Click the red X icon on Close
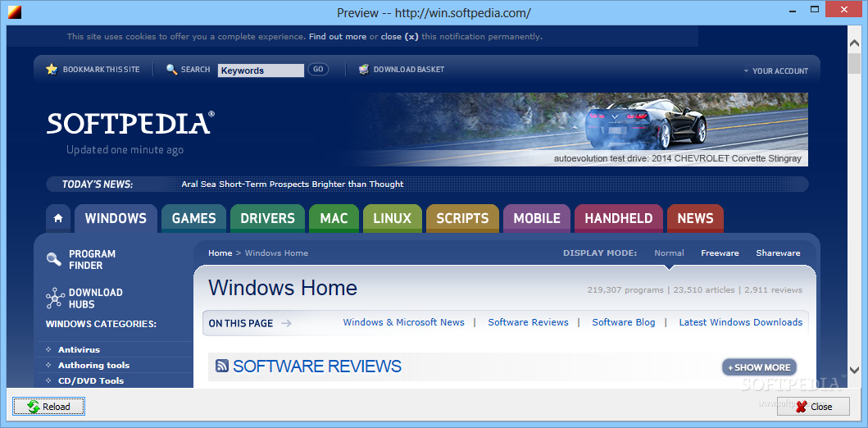Image resolution: width=868 pixels, height=428 pixels. tap(801, 407)
